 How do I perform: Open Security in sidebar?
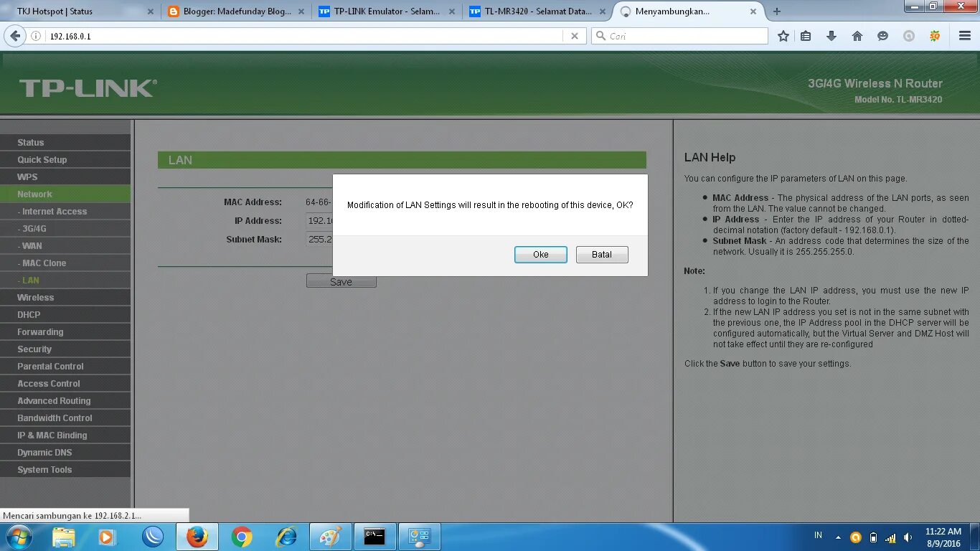point(65,349)
